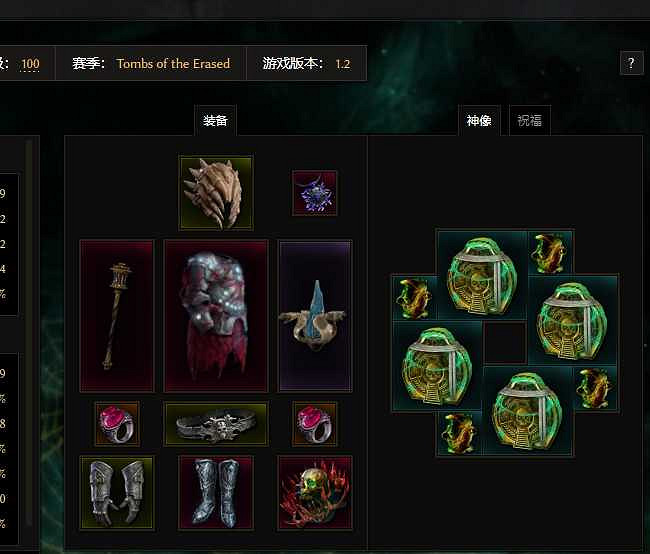
Task: Click the green skull relic slot
Action: click(x=315, y=493)
